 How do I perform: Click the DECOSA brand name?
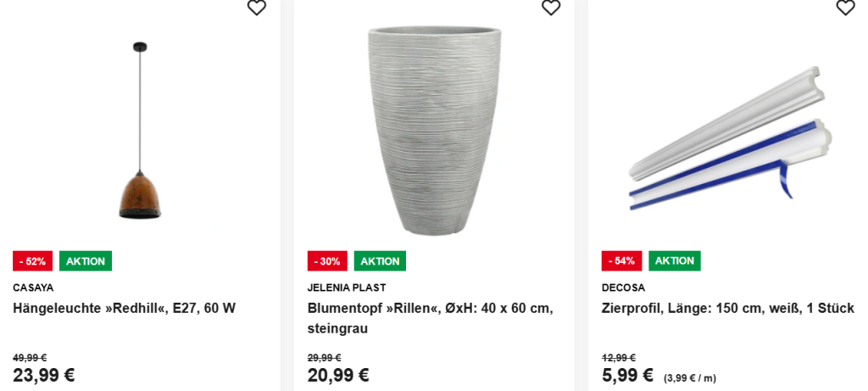click(x=623, y=288)
